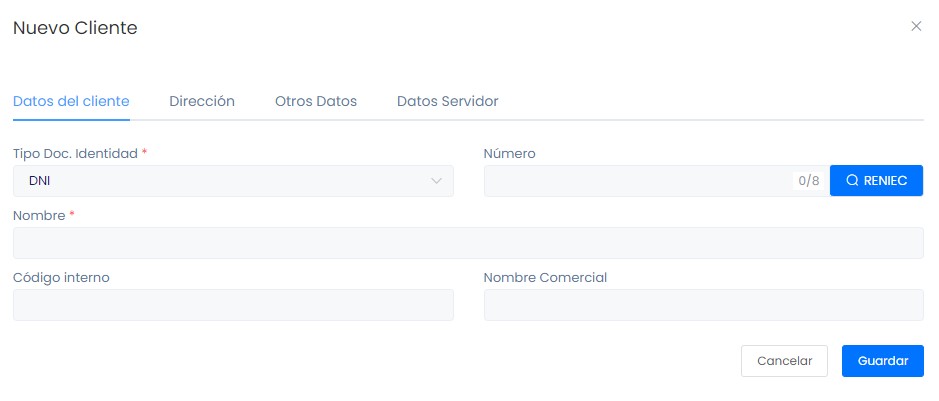The width and height of the screenshot is (939, 401).
Task: Click the Tipo Doc. Identidad label
Action: (76, 154)
